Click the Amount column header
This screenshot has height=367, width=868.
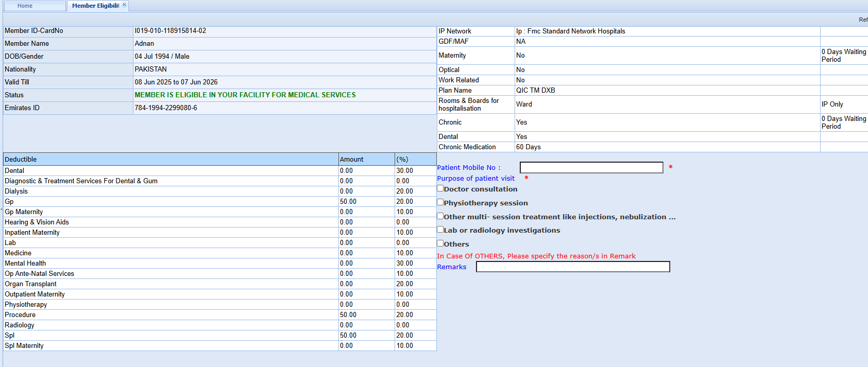pos(352,160)
